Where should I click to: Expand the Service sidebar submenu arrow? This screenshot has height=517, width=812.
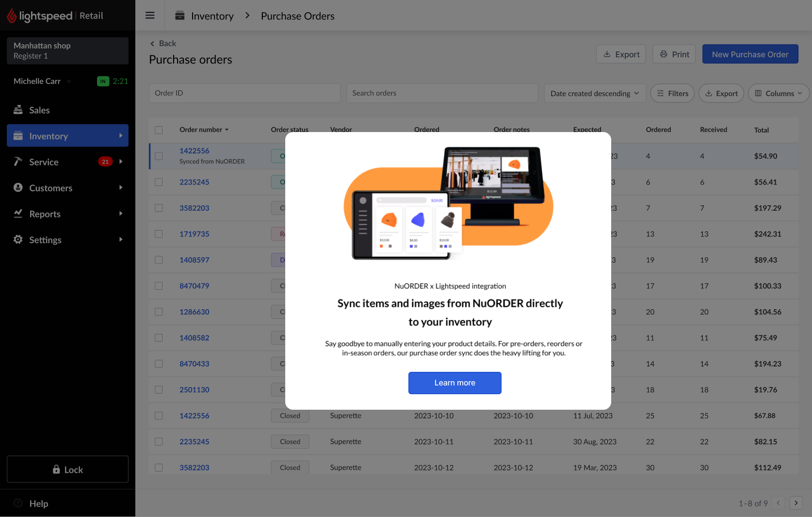coord(121,162)
